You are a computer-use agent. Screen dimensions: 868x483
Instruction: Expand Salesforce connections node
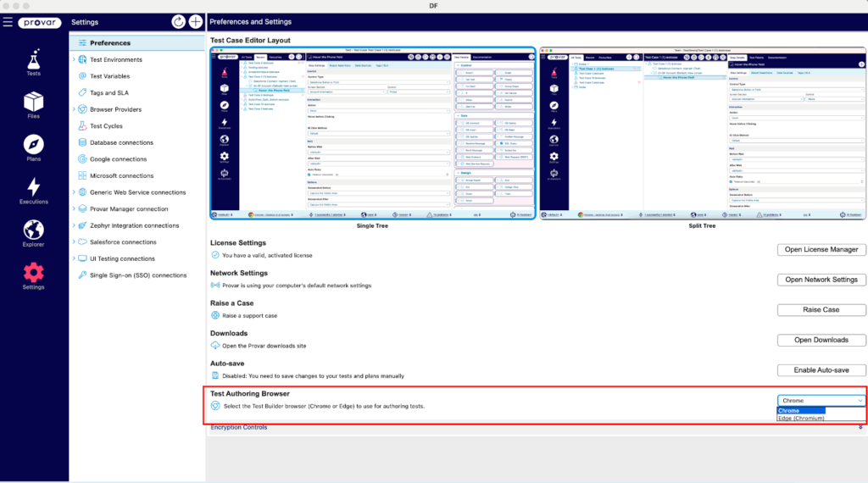(74, 241)
